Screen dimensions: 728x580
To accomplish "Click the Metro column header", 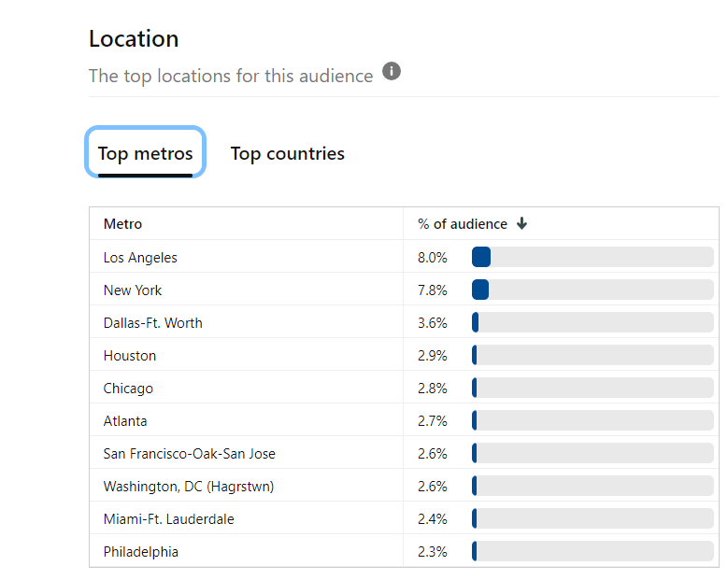I will [123, 224].
